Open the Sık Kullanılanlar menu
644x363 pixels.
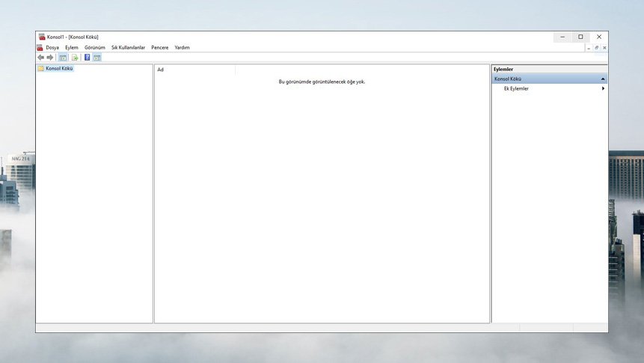(128, 47)
